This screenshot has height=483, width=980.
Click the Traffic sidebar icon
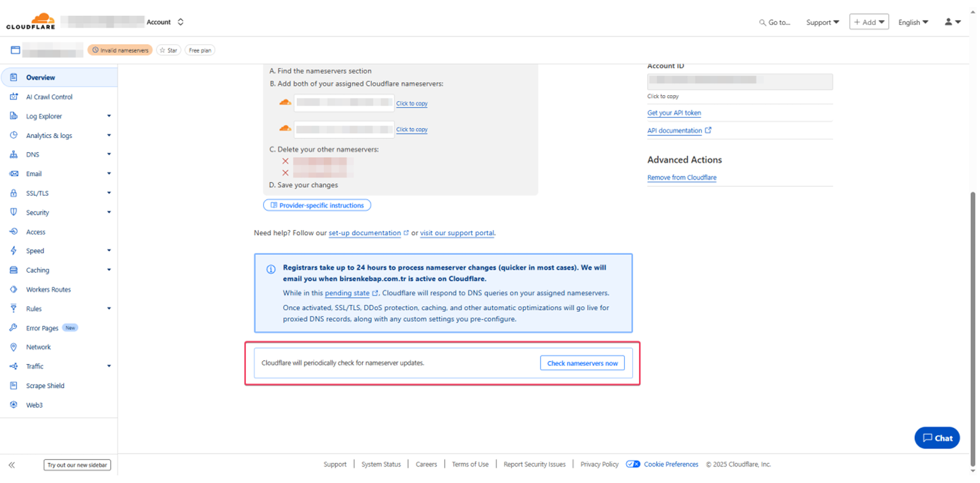[x=13, y=366]
